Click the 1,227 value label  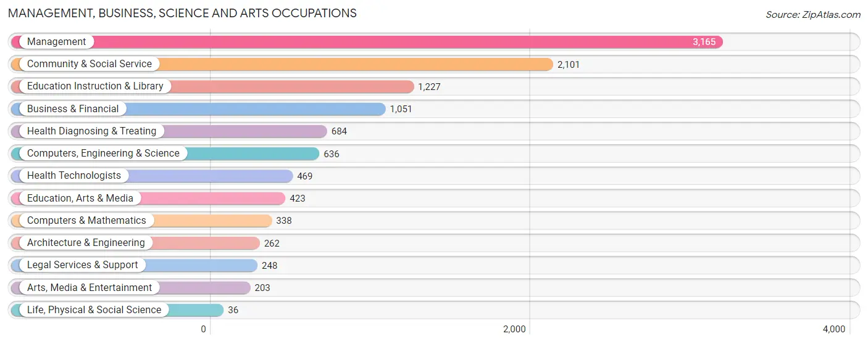429,87
